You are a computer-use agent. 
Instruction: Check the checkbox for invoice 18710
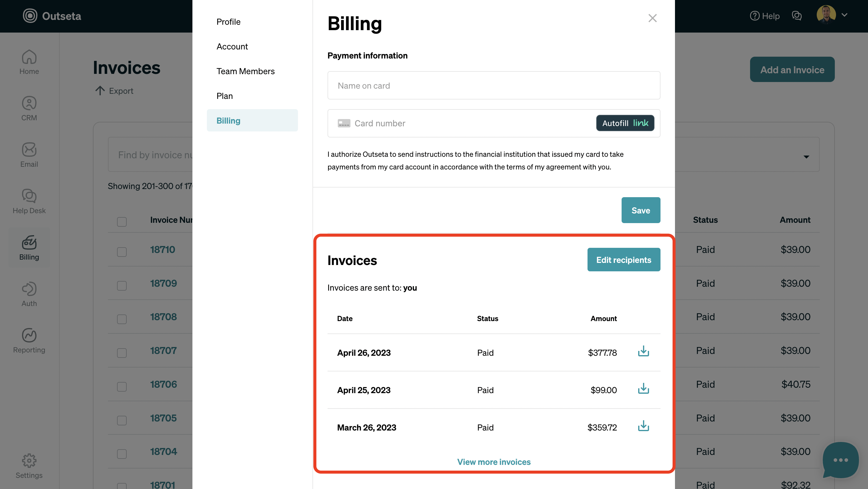tap(121, 251)
